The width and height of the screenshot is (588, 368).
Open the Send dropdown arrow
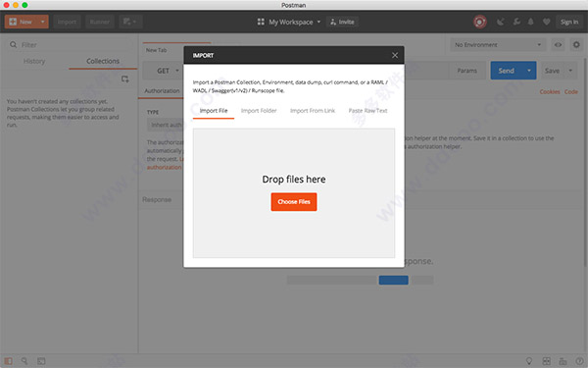point(529,71)
